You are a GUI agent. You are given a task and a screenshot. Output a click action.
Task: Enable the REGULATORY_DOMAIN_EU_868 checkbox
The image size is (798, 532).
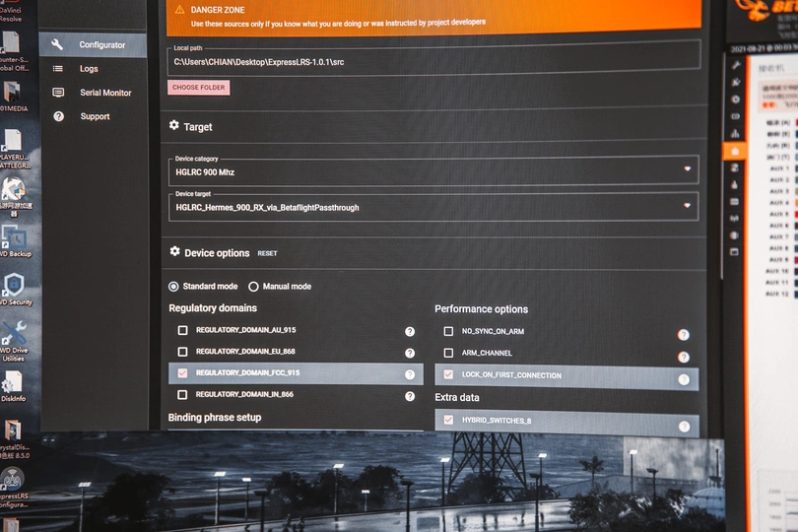[182, 352]
